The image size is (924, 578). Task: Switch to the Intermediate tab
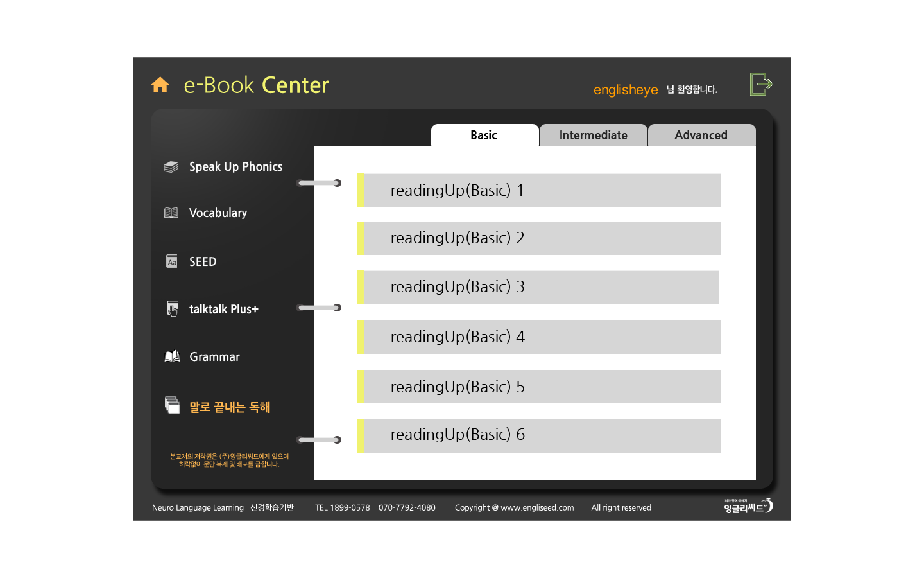coord(593,136)
